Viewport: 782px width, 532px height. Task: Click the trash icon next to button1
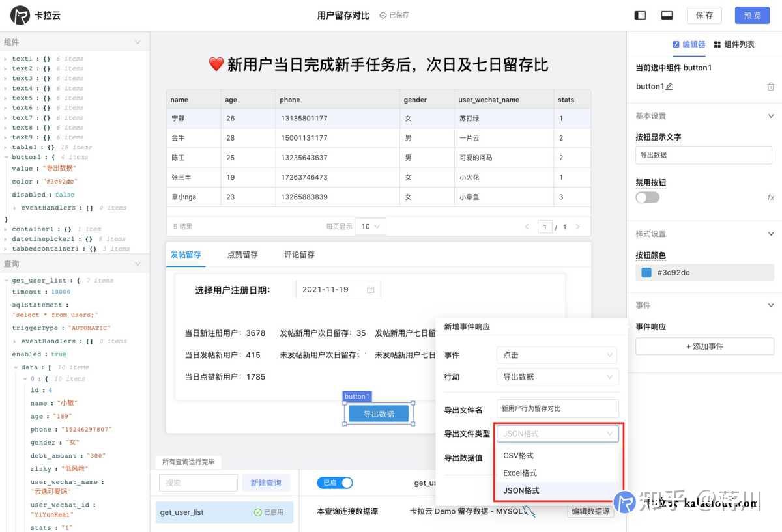pyautogui.click(x=771, y=86)
